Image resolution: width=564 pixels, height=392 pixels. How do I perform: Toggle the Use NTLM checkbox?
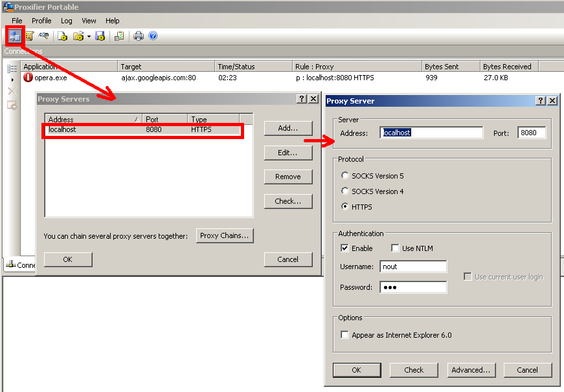[x=395, y=248]
